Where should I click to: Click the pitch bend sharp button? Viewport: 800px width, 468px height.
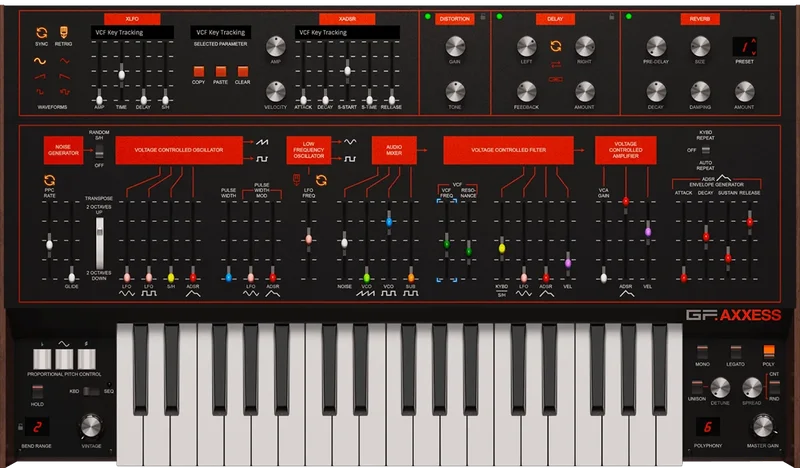point(86,359)
